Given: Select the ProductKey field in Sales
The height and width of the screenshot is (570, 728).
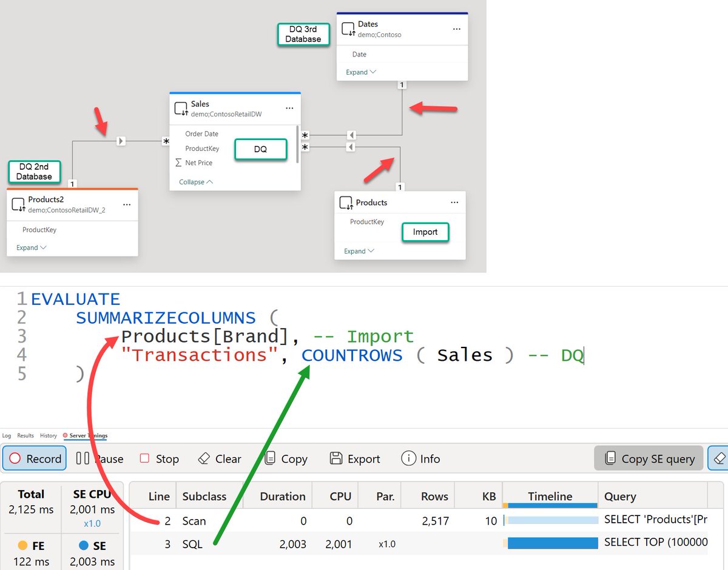Looking at the screenshot, I should [x=203, y=149].
